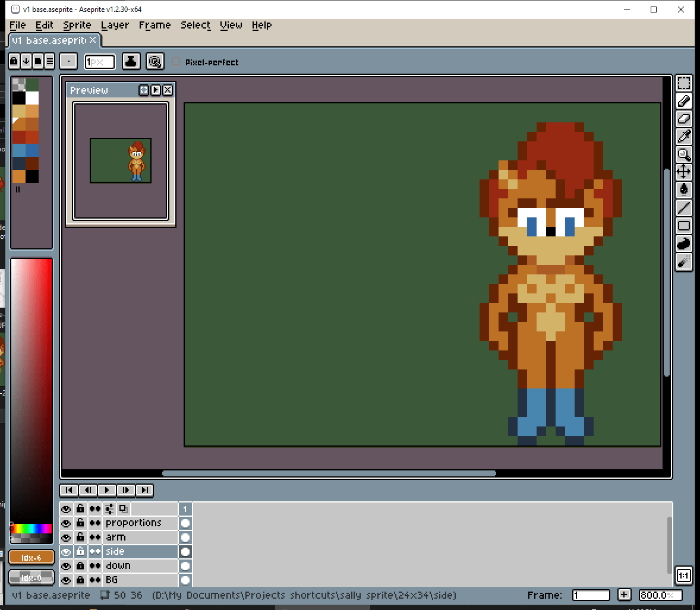Select the arm layer

point(140,538)
